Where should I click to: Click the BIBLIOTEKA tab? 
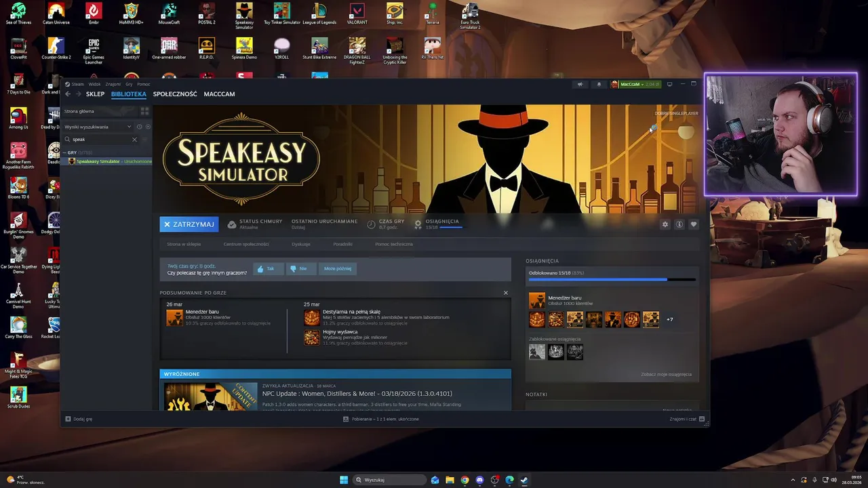[129, 94]
